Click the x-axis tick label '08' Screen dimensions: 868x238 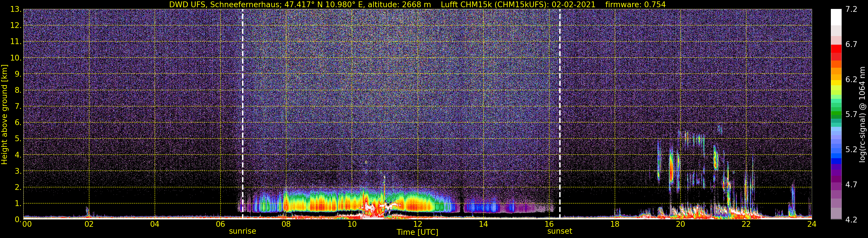pos(286,224)
